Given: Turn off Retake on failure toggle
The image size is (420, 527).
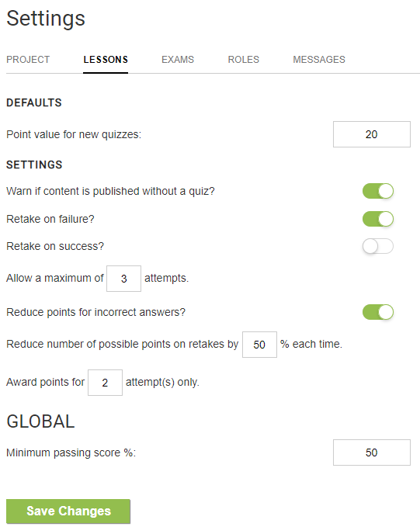Looking at the screenshot, I should pos(378,219).
